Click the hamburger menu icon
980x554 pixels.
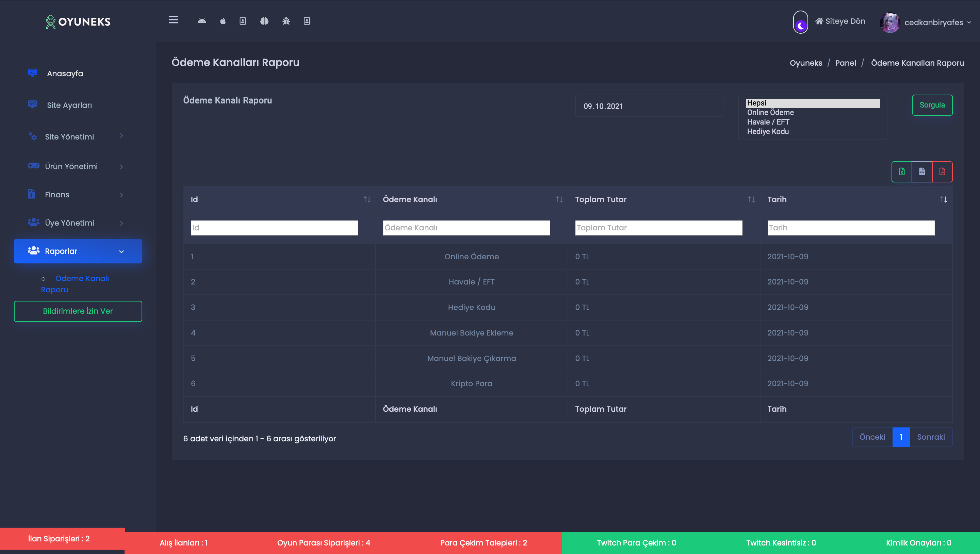[174, 20]
